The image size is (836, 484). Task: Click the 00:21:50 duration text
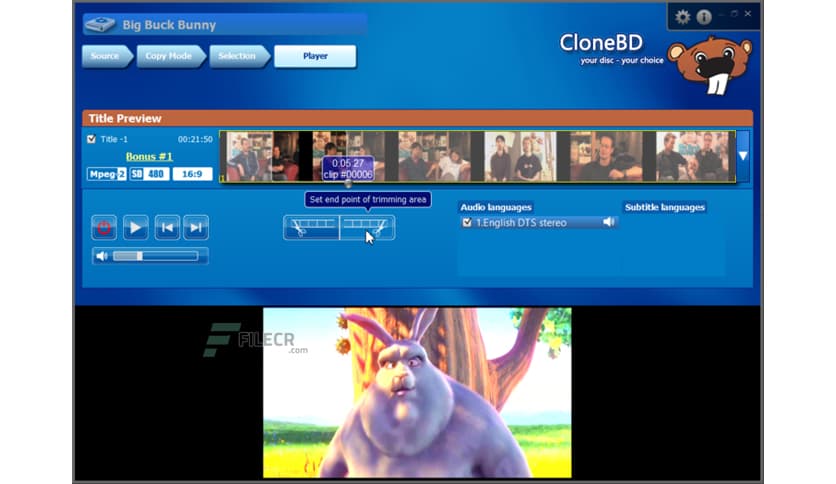pos(195,139)
